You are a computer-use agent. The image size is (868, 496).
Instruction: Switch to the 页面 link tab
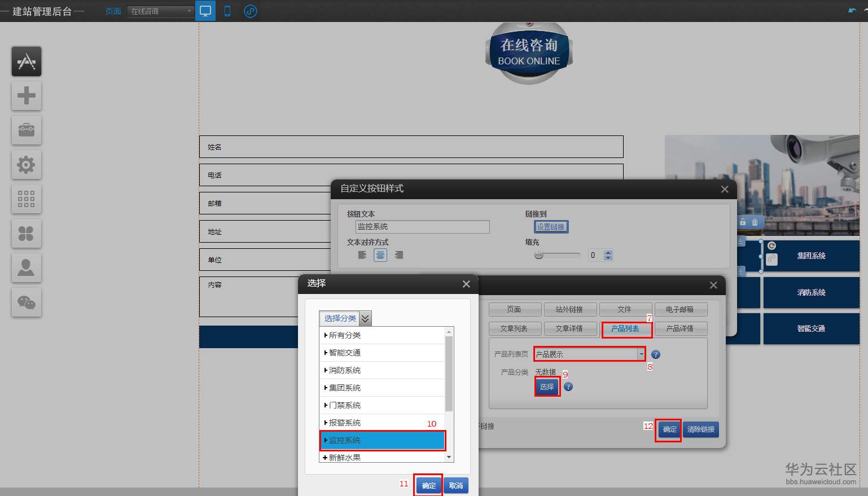coord(515,309)
